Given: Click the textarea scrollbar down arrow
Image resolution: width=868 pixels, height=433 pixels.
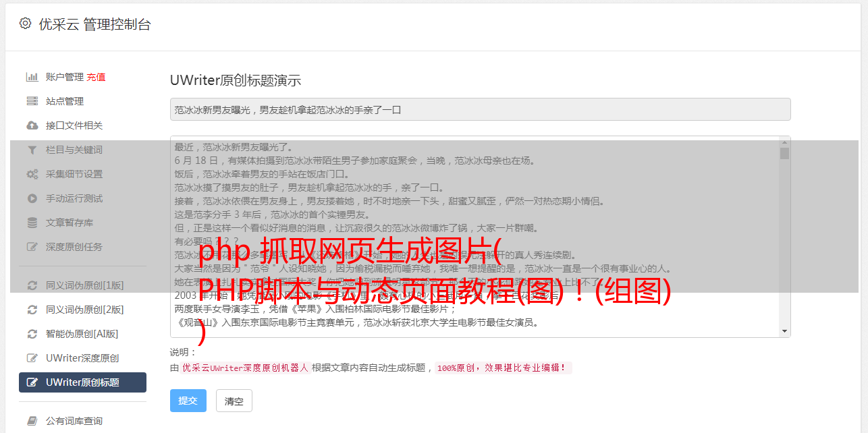Looking at the screenshot, I should pyautogui.click(x=784, y=331).
